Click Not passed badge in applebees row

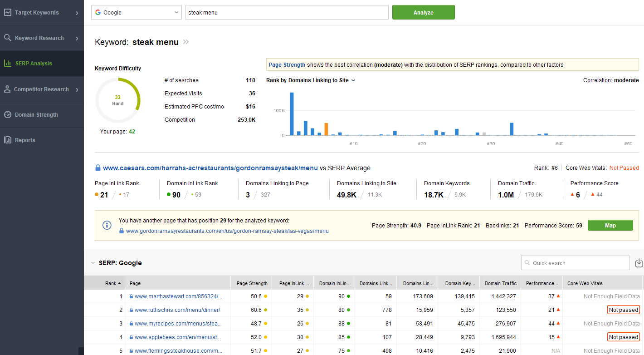[x=623, y=337]
